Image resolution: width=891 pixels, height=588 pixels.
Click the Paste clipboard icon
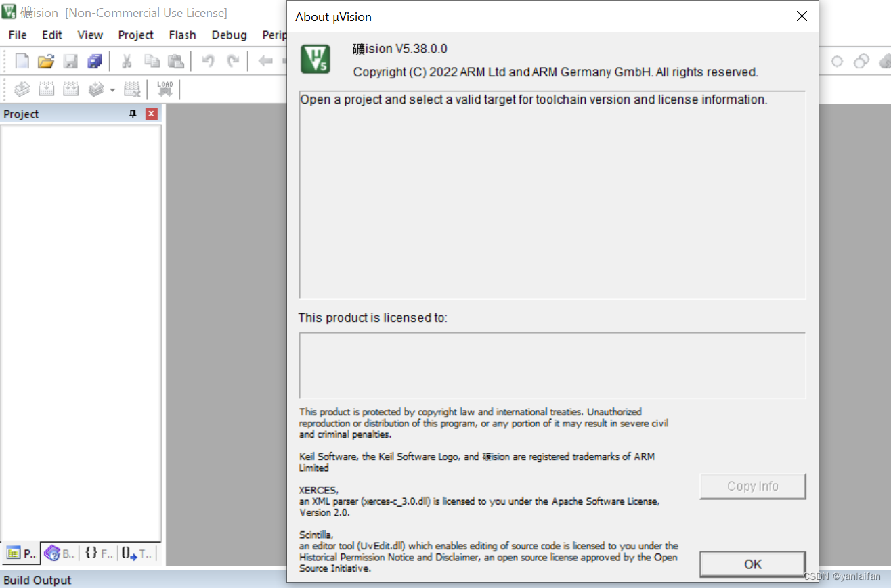(x=175, y=62)
